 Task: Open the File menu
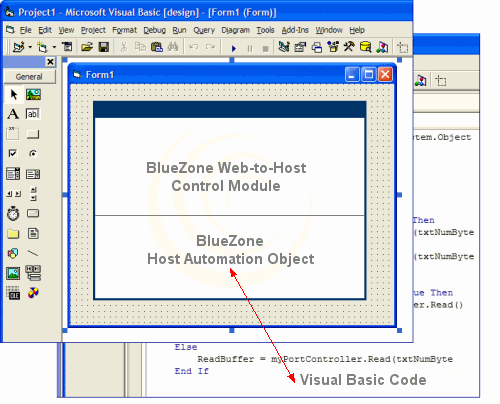(25, 30)
